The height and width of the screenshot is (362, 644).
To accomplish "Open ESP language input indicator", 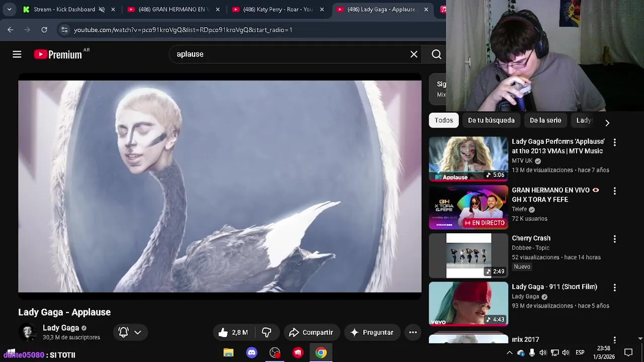I will [580, 352].
